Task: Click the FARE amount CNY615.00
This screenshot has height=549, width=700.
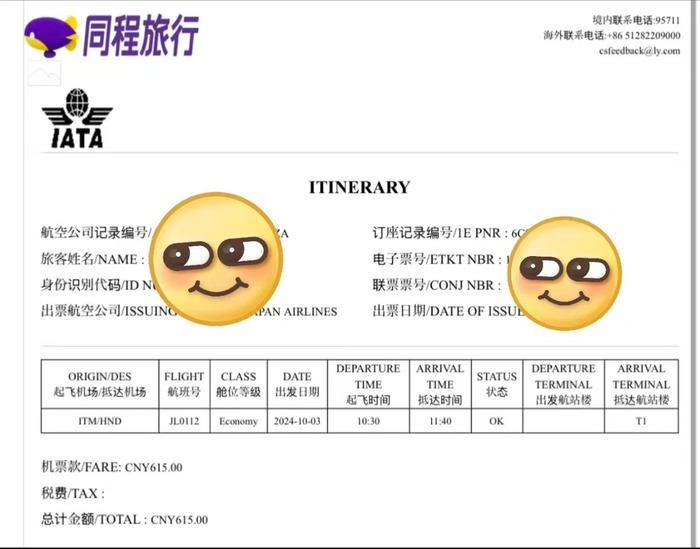Action: pyautogui.click(x=154, y=467)
